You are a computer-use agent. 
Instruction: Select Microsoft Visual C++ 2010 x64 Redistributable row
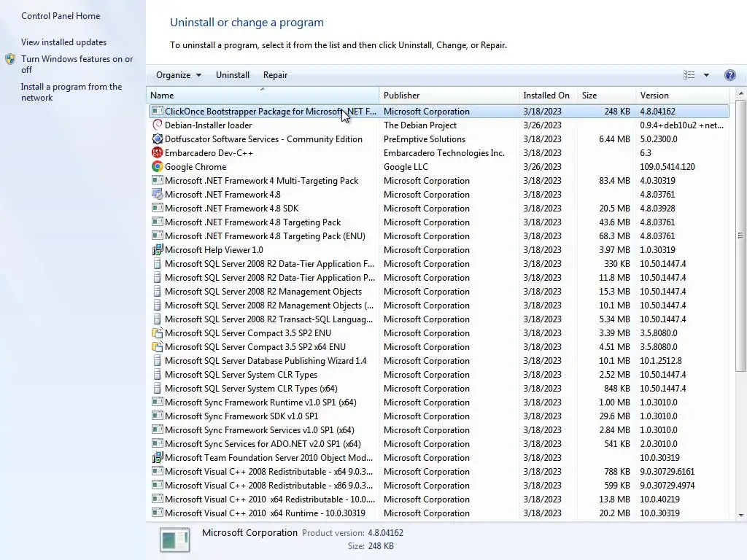[x=438, y=499]
